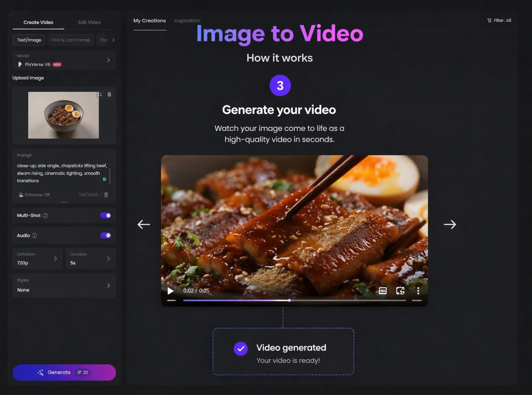The height and width of the screenshot is (395, 532).
Task: Click the HD quality icon on the video player
Action: point(382,291)
